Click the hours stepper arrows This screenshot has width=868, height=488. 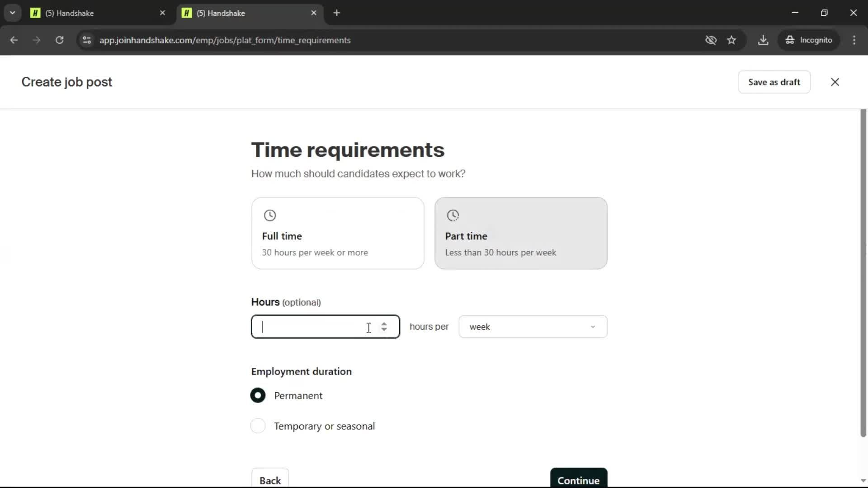click(384, 327)
